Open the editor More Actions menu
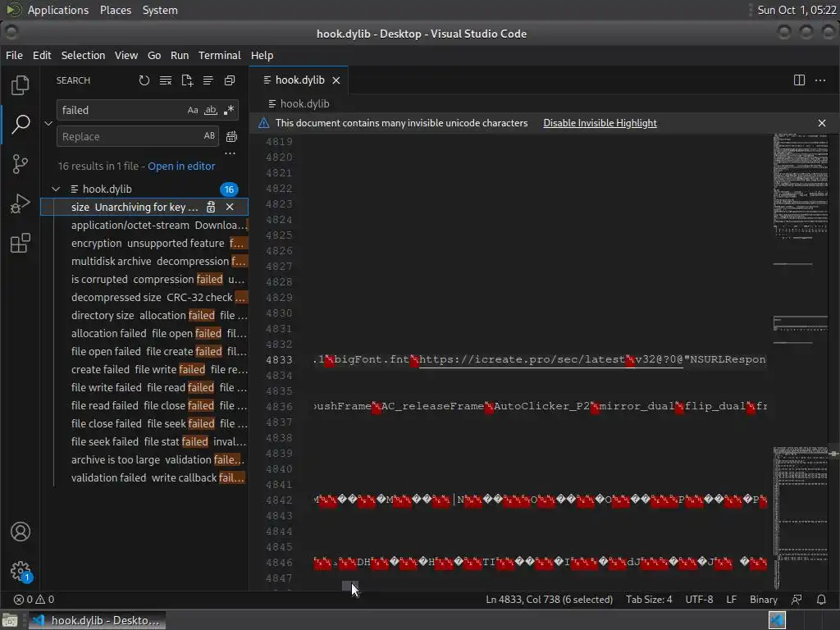The height and width of the screenshot is (630, 840). [x=820, y=80]
